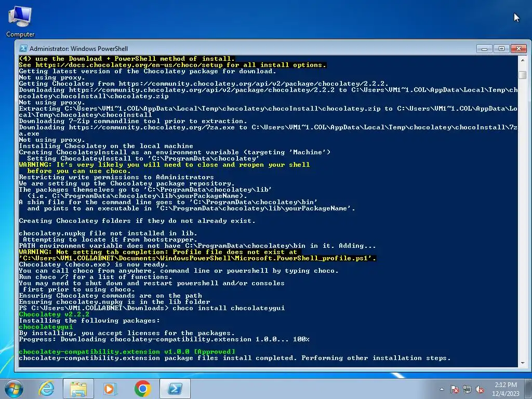The image size is (532, 399).
Task: Click 'Restricting write permissions to Administrators' line
Action: (116, 177)
